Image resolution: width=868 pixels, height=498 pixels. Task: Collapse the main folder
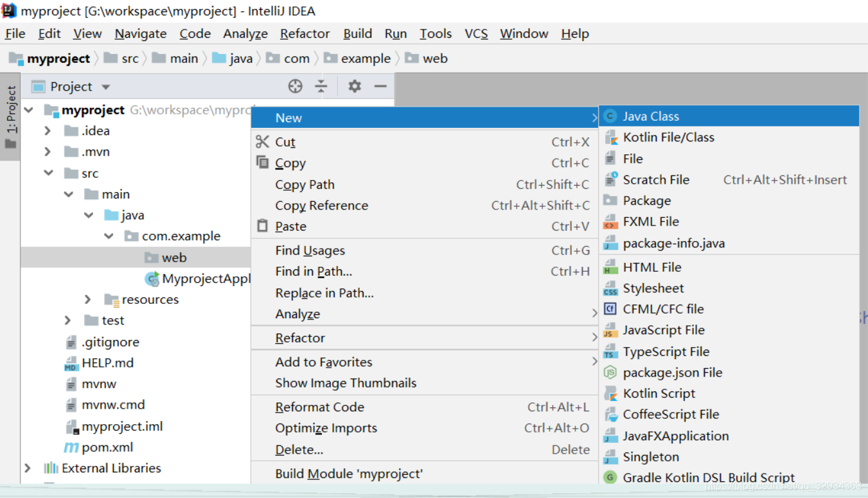[69, 194]
